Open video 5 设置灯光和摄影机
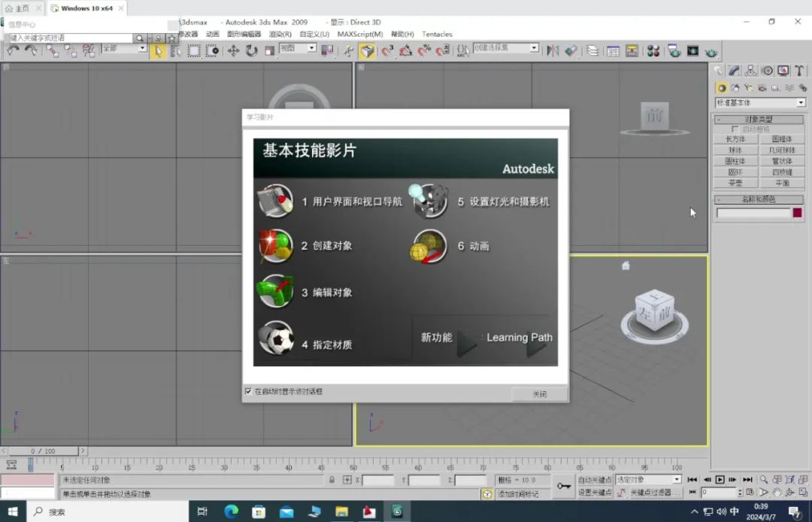 pos(480,201)
